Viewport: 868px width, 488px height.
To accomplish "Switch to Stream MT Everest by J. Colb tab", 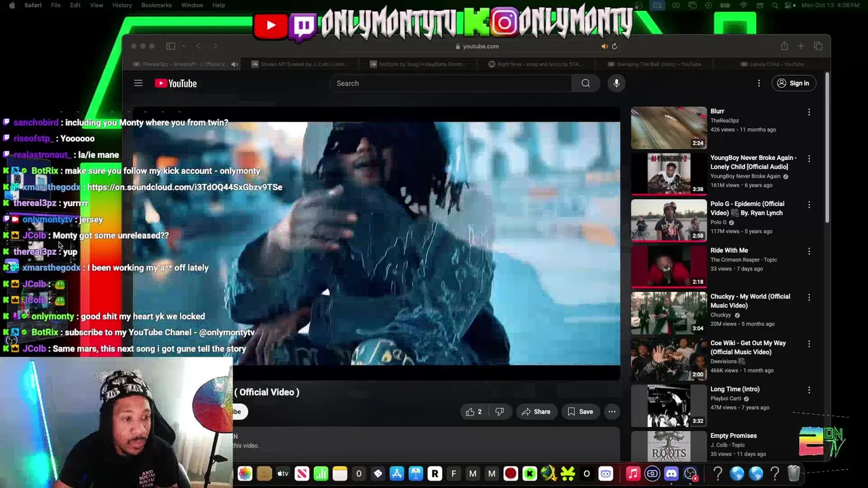I will (300, 64).
